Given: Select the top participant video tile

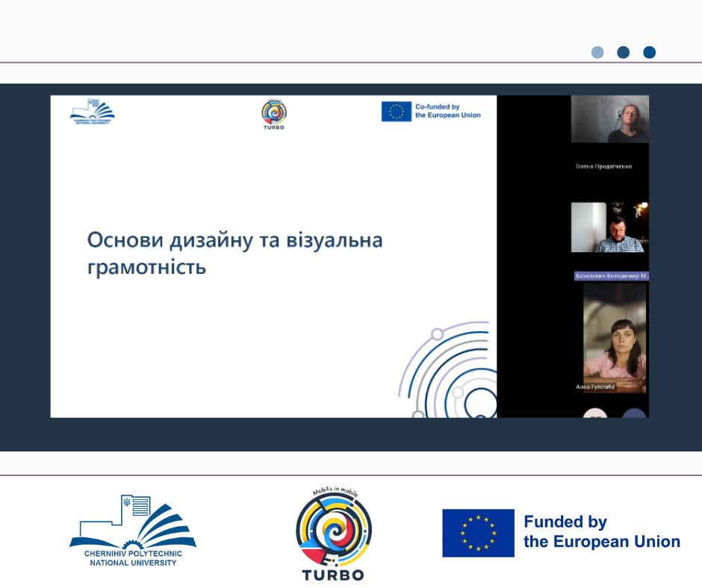Looking at the screenshot, I should (609, 119).
